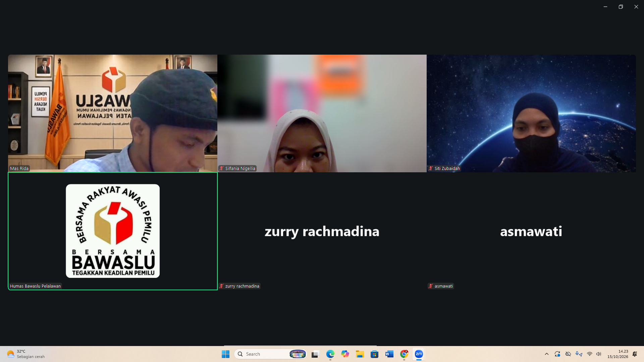Image resolution: width=644 pixels, height=362 pixels.
Task: Click muted mic icon beside asmawati label
Action: [431, 286]
